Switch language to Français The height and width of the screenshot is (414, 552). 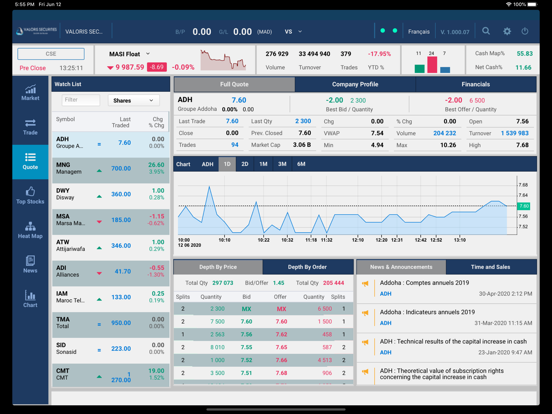click(419, 32)
